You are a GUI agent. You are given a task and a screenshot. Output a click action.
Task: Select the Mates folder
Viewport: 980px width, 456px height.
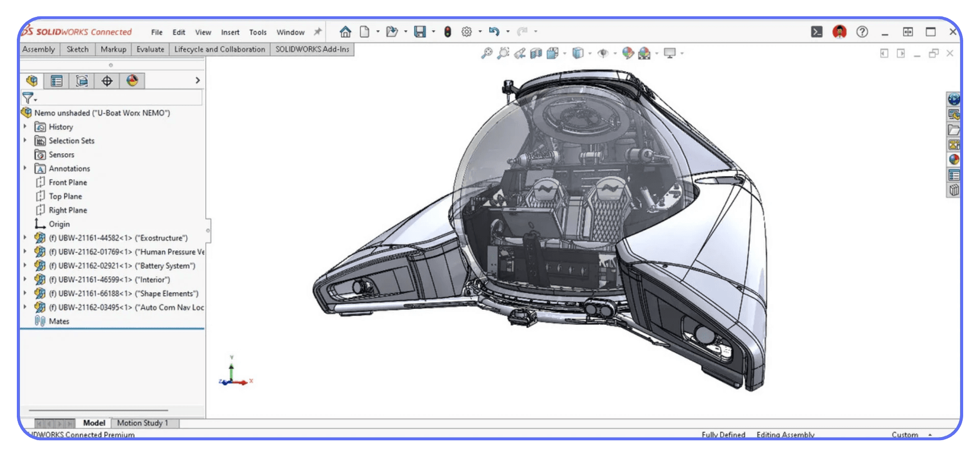(52, 321)
